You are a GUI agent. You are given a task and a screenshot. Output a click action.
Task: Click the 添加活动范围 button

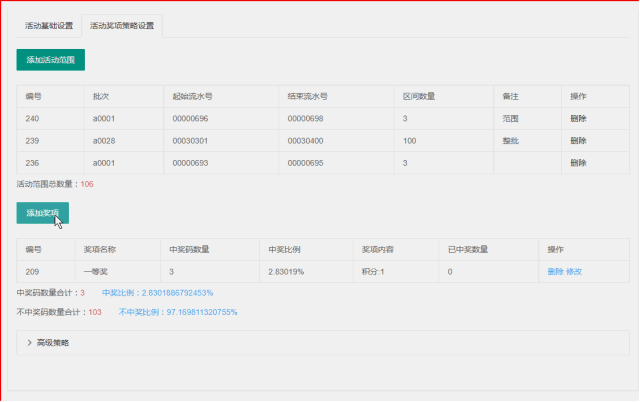coord(50,60)
